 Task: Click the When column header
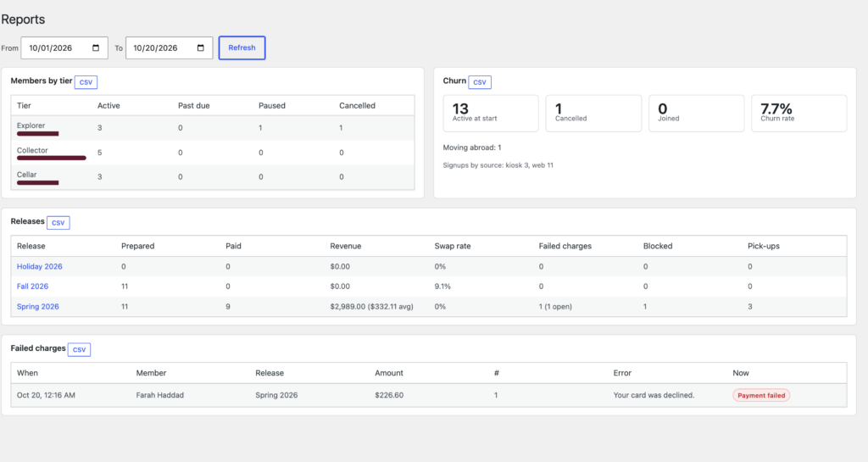tap(27, 373)
